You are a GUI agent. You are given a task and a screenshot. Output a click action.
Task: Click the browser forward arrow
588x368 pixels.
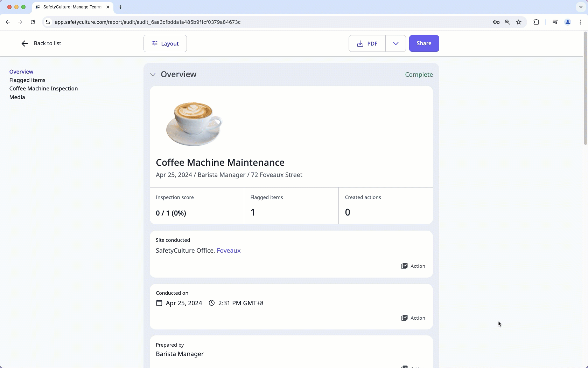[20, 22]
